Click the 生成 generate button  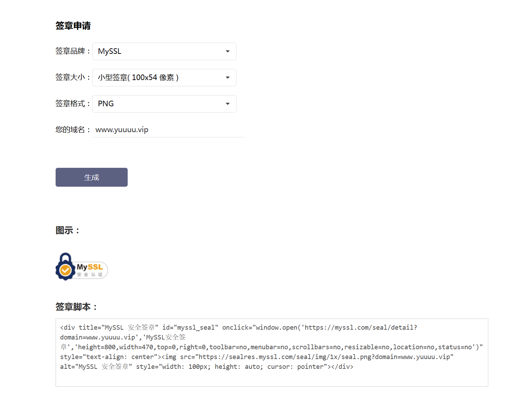point(92,177)
